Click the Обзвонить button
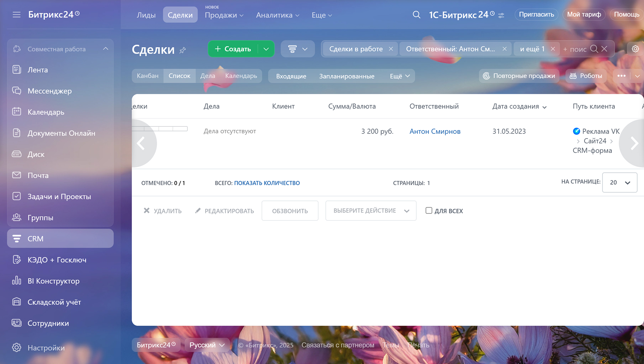 290,210
